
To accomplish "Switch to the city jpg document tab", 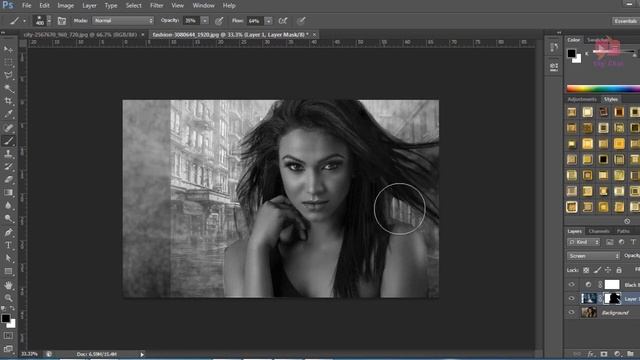I will point(80,35).
